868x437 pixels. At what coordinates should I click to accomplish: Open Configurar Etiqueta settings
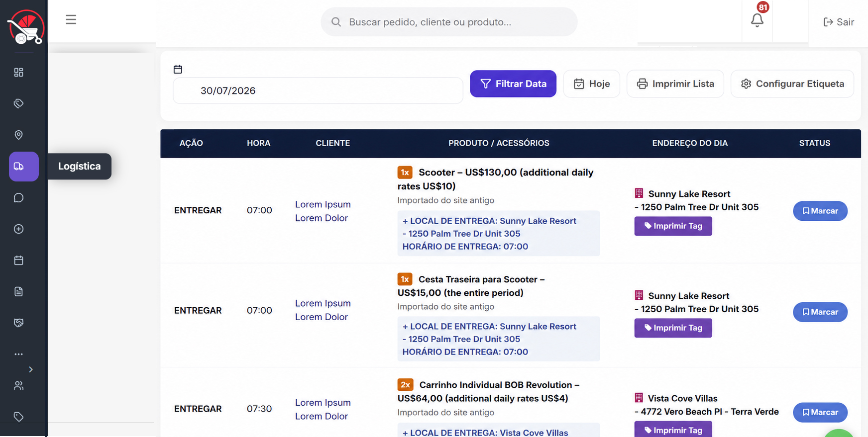pyautogui.click(x=792, y=84)
